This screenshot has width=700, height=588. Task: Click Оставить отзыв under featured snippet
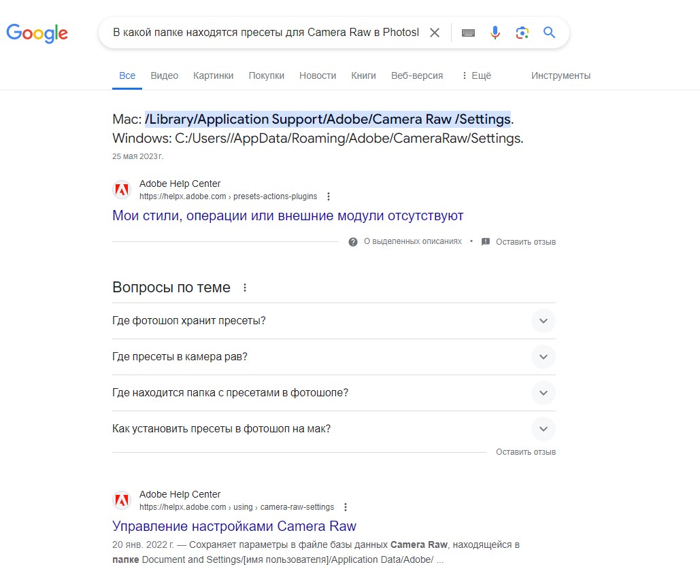point(526,242)
